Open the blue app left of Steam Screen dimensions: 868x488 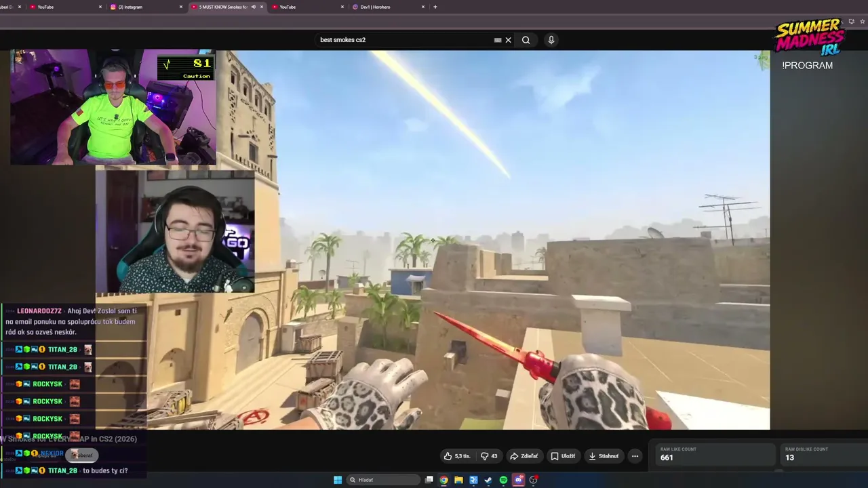(473, 480)
